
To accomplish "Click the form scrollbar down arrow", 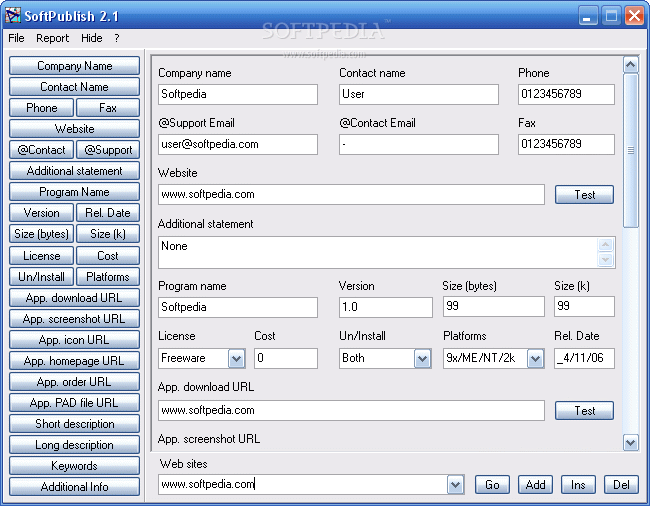I will click(631, 443).
